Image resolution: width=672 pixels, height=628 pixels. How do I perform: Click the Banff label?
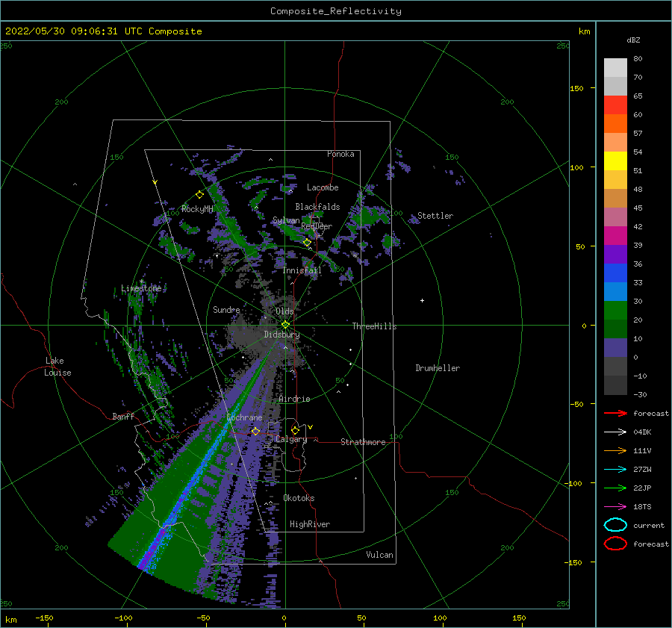click(123, 416)
